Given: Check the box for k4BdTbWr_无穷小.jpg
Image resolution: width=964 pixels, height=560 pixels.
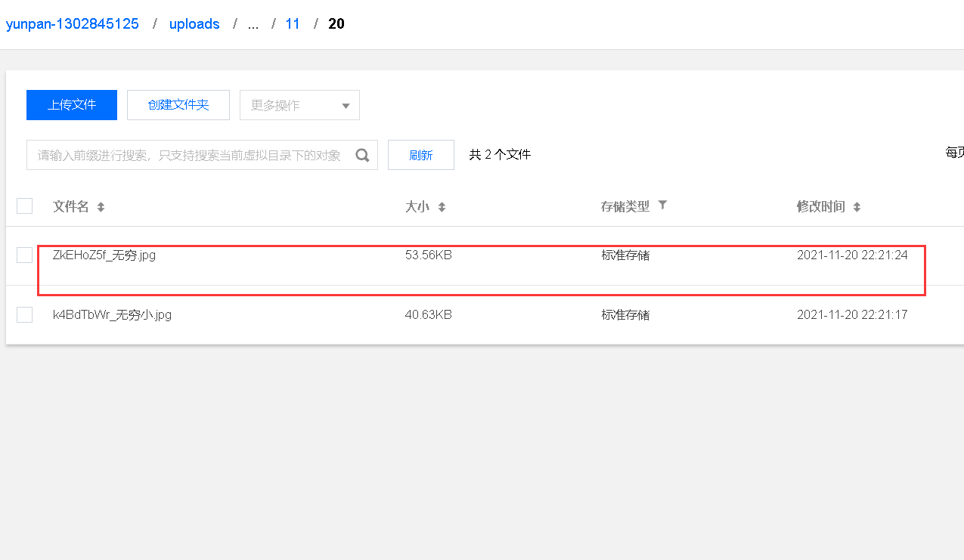Looking at the screenshot, I should click(25, 314).
